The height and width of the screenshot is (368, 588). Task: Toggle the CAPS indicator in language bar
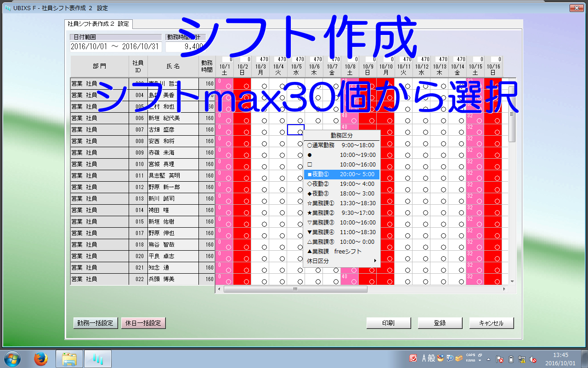click(470, 355)
